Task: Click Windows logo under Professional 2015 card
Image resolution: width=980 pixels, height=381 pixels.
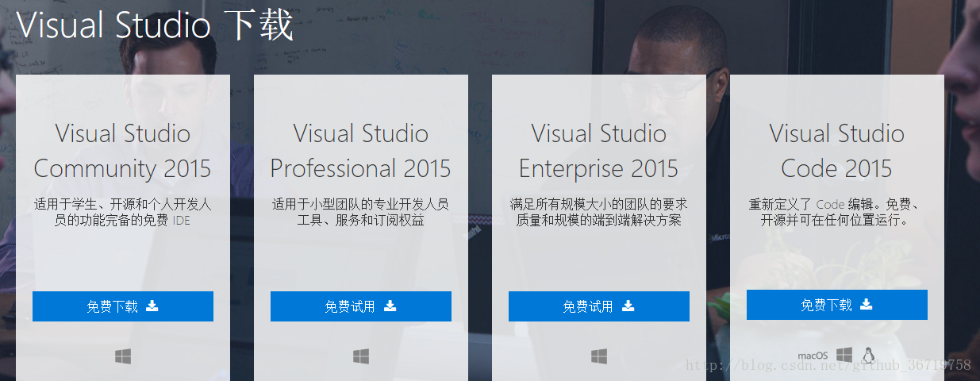Action: tap(361, 357)
